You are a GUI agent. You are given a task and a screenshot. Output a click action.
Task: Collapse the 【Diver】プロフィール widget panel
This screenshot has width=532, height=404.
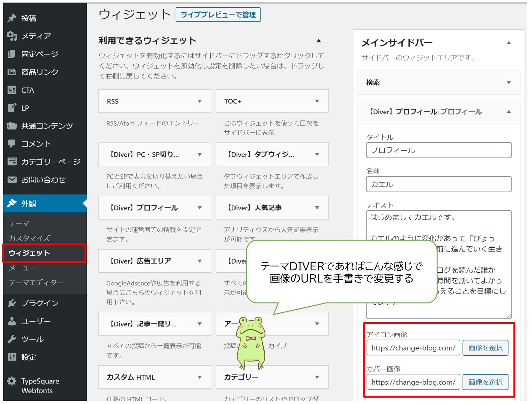point(509,111)
